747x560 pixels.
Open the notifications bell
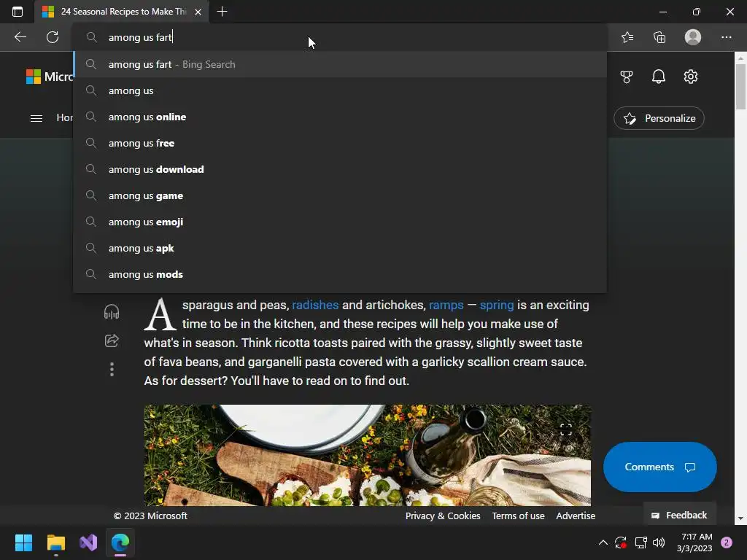point(659,77)
